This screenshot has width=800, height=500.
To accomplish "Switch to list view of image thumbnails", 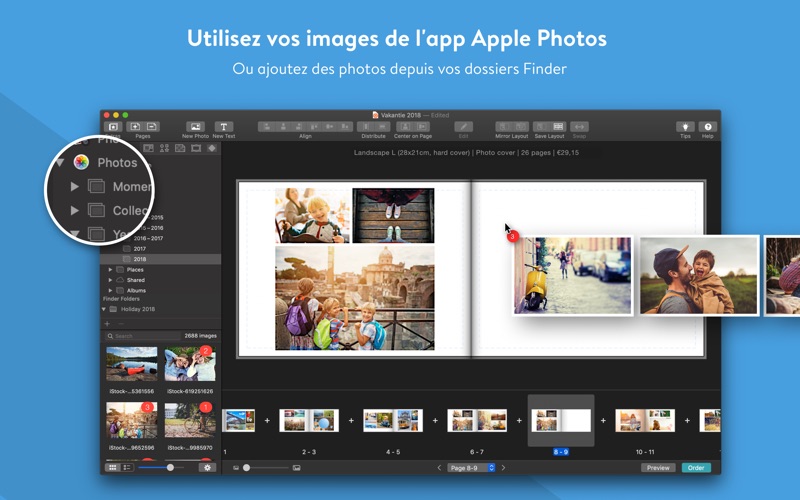I will (127, 467).
